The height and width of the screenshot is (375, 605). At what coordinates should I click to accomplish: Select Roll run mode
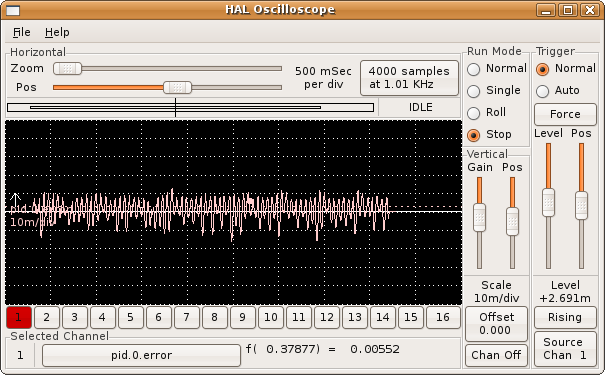[x=487, y=113]
